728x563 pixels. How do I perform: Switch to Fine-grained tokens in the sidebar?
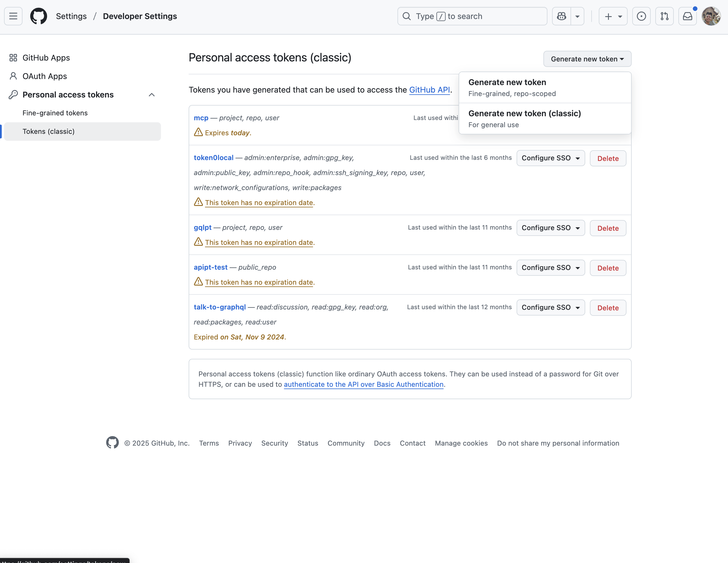click(x=55, y=113)
